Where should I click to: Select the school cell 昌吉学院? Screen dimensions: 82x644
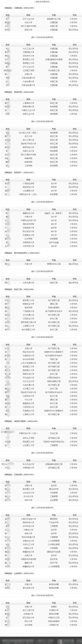pos(28,307)
